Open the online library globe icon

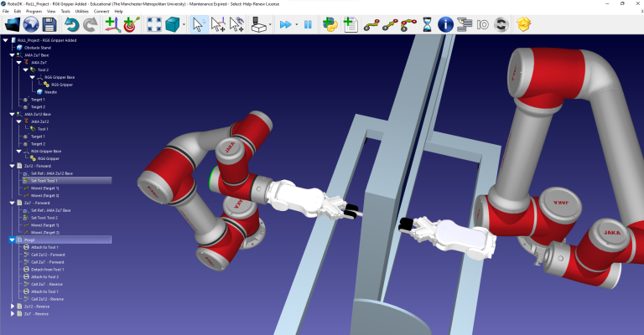(x=31, y=24)
